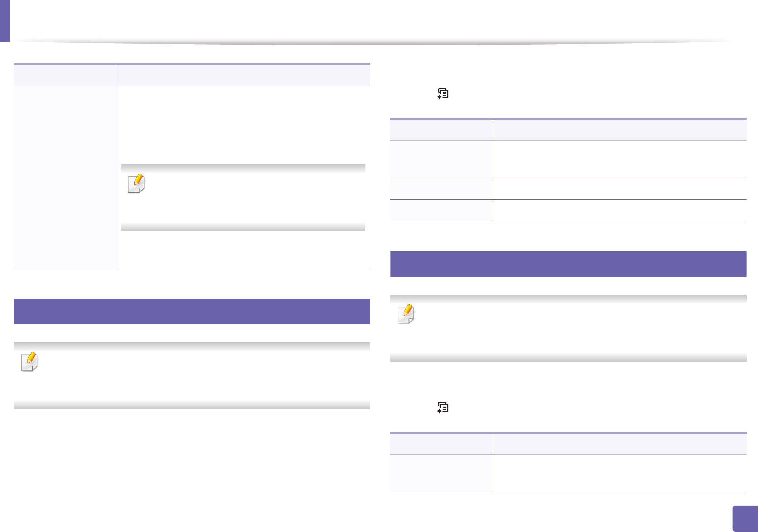
Task: Click the wide first-row cell of the three-row table
Action: point(619,159)
